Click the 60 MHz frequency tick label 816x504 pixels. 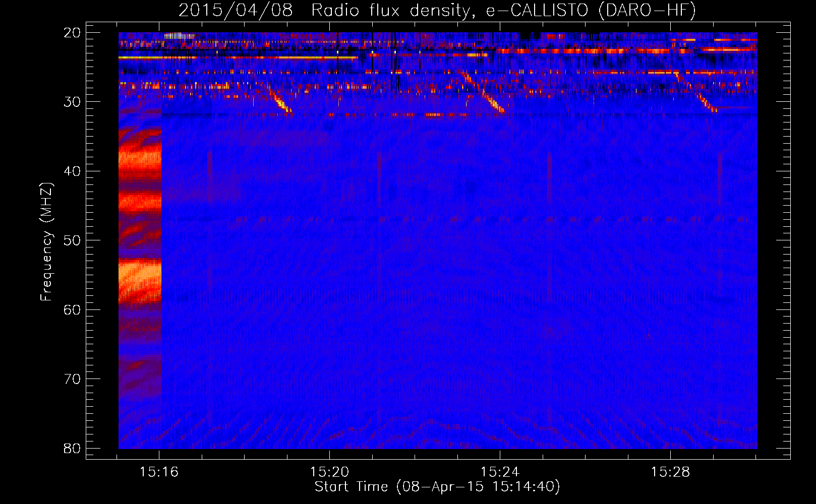73,309
